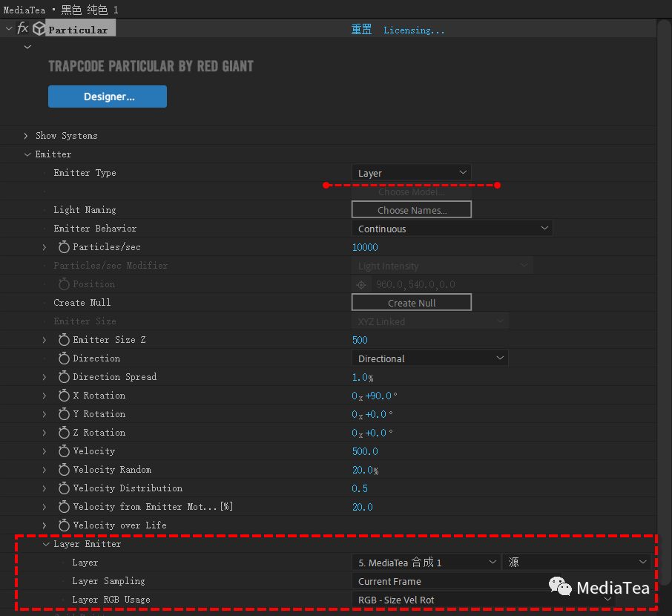
Task: Click the Direction Spread value 1.0%
Action: [x=363, y=377]
